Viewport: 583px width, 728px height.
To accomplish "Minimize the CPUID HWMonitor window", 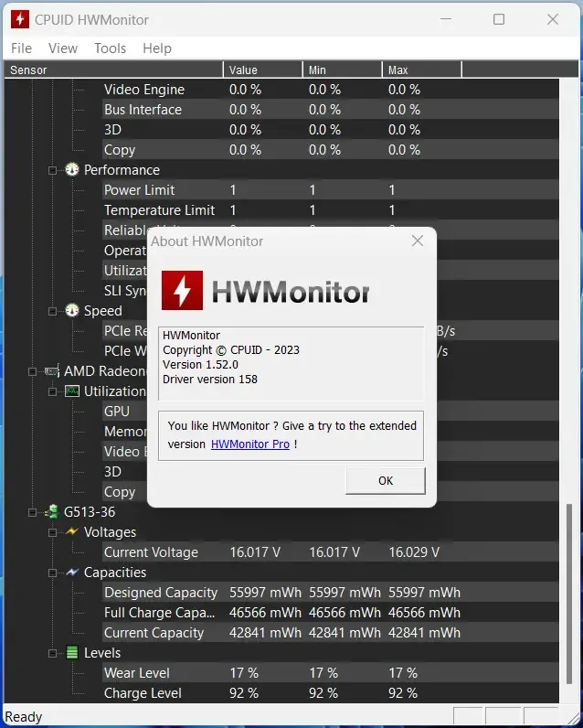I will (x=446, y=19).
